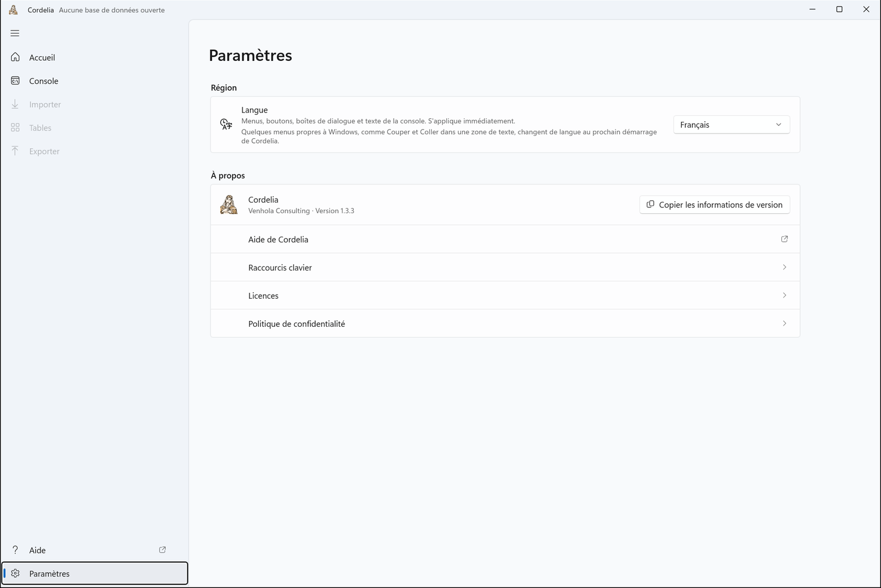The height and width of the screenshot is (588, 881).
Task: Click the Langue setting title
Action: coord(254,110)
